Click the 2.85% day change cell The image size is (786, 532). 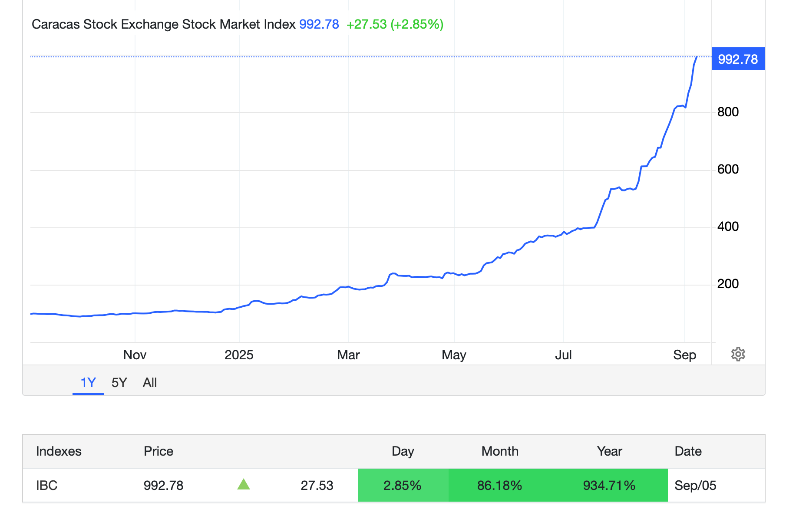click(403, 485)
